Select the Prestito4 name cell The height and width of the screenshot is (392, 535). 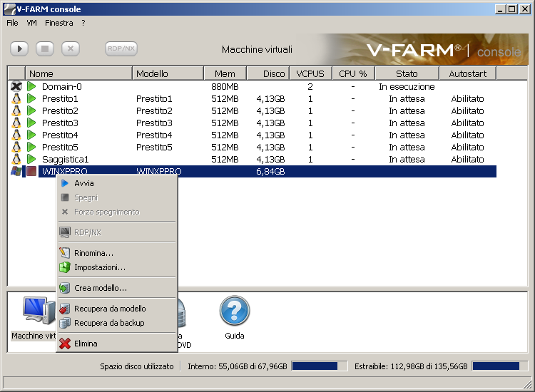tap(60, 135)
